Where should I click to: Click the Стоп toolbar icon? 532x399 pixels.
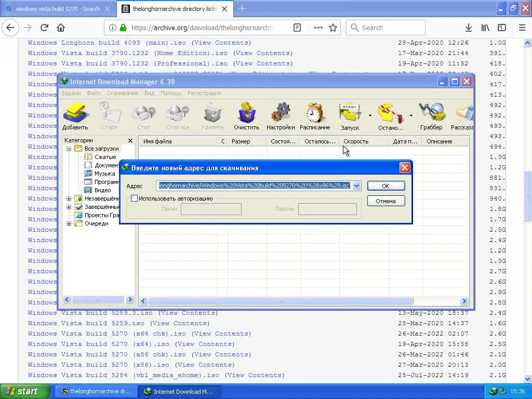coord(143,116)
